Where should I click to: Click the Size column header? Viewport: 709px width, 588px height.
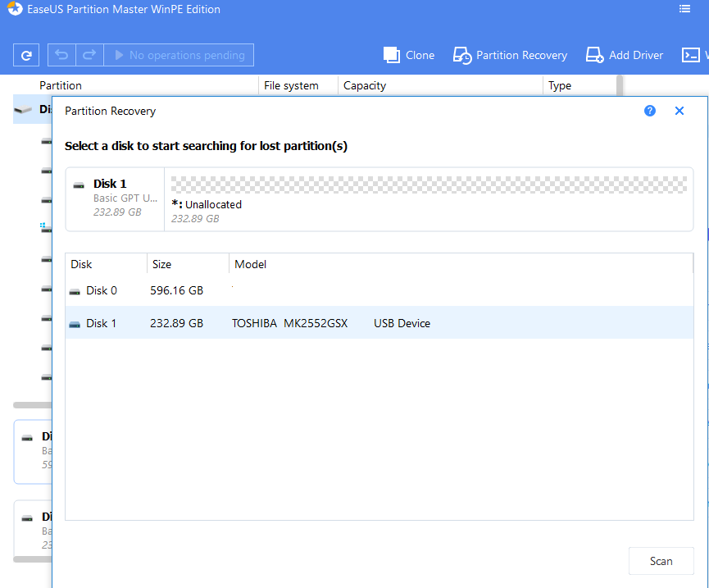188,264
